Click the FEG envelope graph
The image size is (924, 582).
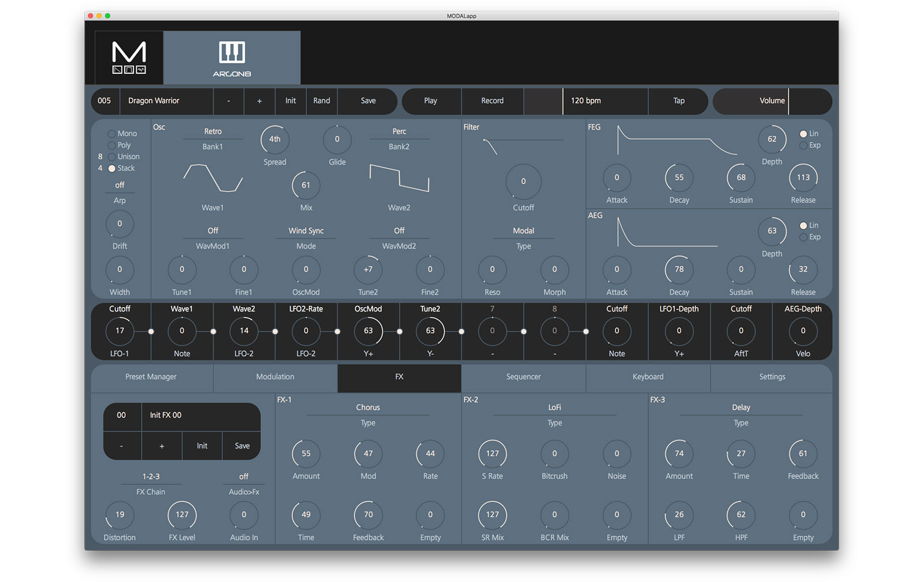coord(677,140)
